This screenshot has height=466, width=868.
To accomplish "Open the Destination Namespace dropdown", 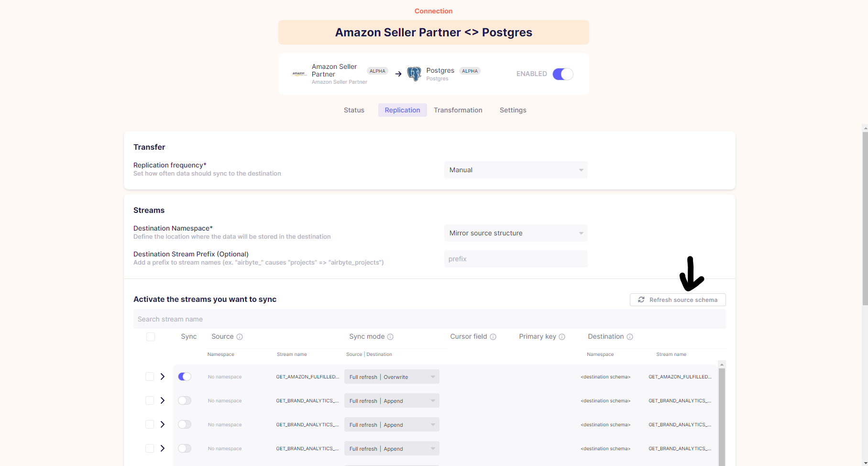I will coord(516,233).
